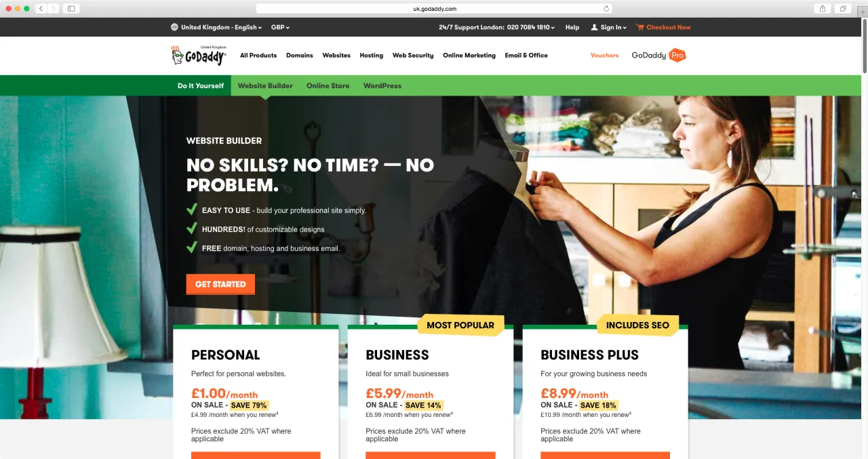Click the £1.00/month price
The height and width of the screenshot is (459, 868).
pyautogui.click(x=224, y=393)
